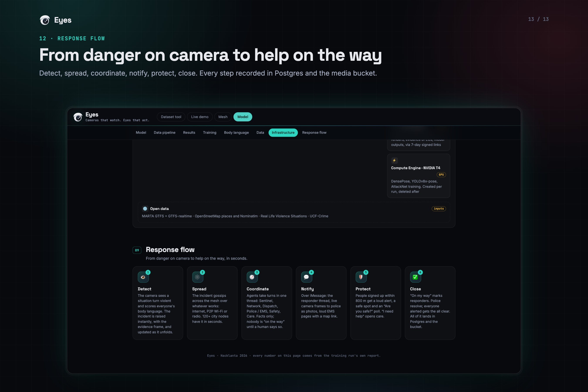Click the Coordinate card title

click(x=257, y=289)
